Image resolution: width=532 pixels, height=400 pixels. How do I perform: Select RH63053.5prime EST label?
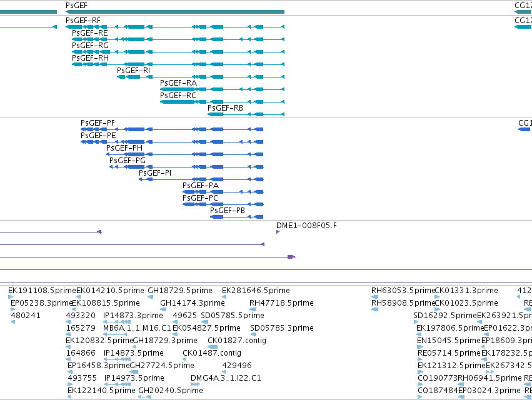403,291
